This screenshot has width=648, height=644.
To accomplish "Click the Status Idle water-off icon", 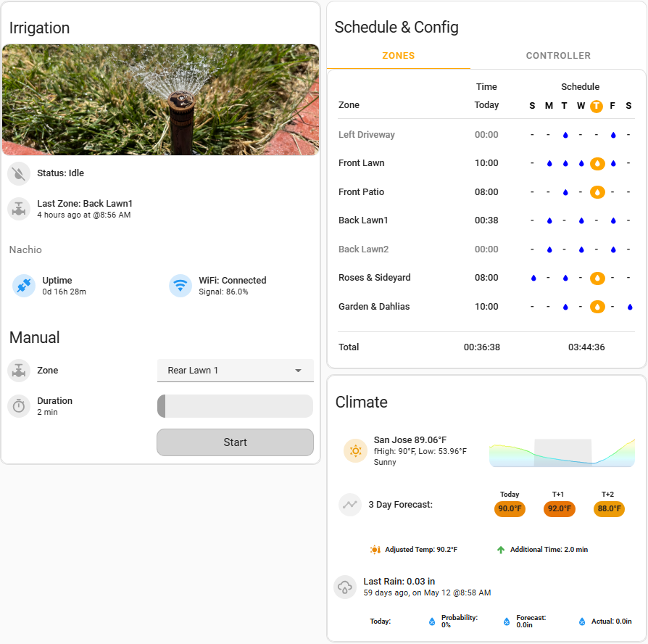I will coord(19,174).
